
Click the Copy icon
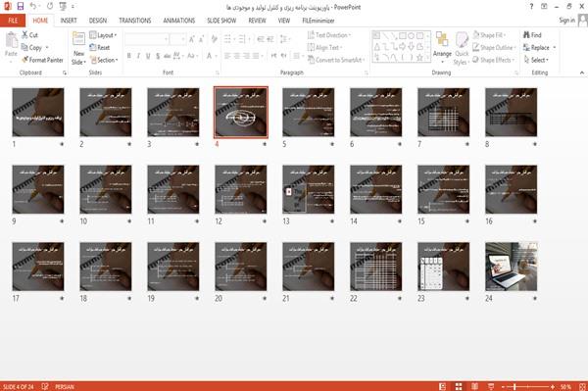(x=24, y=47)
